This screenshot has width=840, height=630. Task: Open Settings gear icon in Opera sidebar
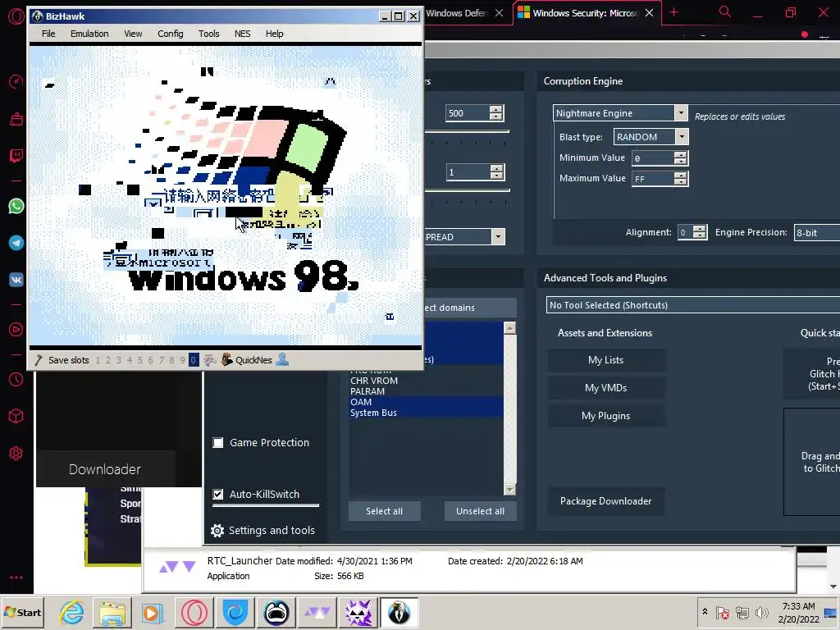16,453
